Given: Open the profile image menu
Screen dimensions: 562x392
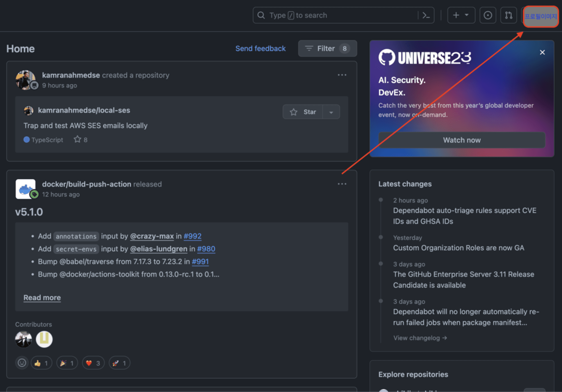Looking at the screenshot, I should (541, 17).
